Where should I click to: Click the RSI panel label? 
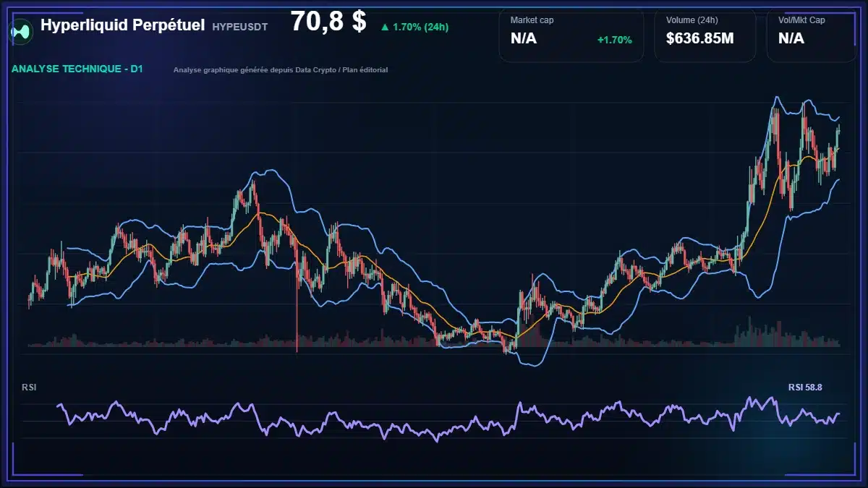29,388
